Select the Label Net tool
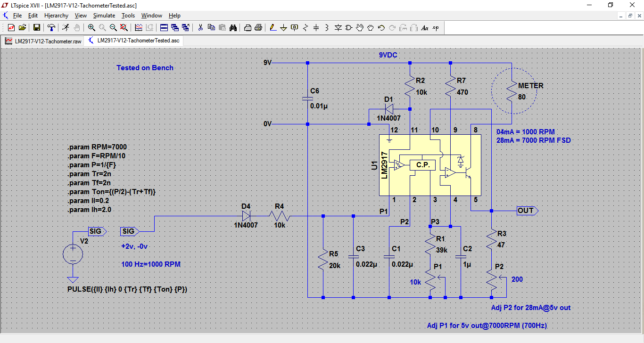The width and height of the screenshot is (644, 343). point(294,28)
